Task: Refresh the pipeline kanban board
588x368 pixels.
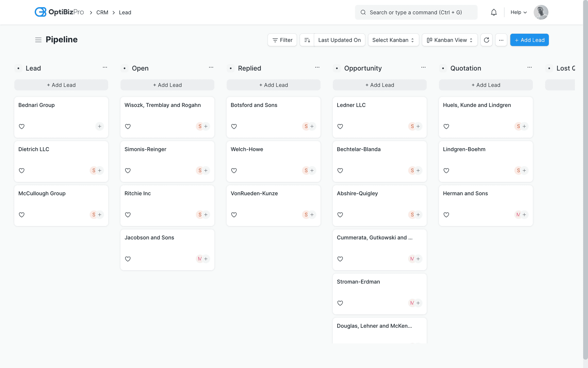Action: [x=486, y=40]
